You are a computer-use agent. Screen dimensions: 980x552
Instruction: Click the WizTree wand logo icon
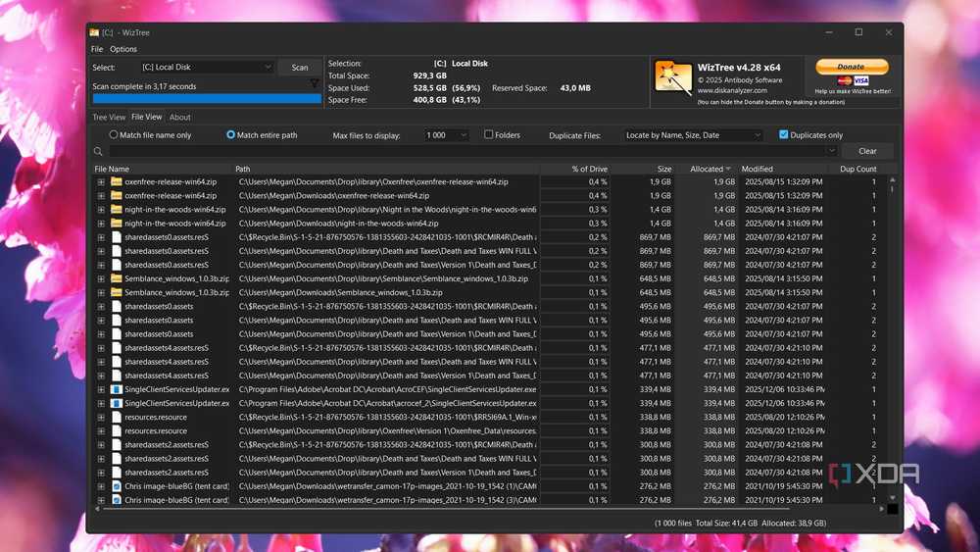(x=672, y=77)
